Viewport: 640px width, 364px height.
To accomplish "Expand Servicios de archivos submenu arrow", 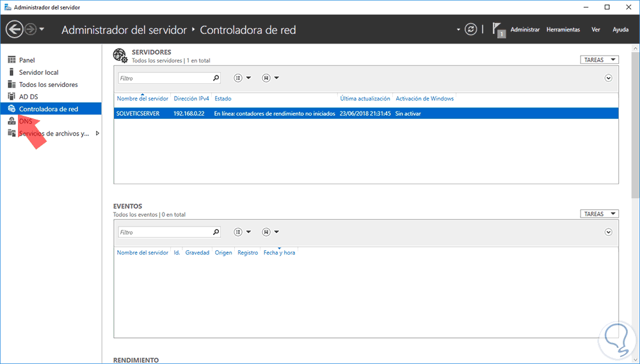I will coord(97,133).
